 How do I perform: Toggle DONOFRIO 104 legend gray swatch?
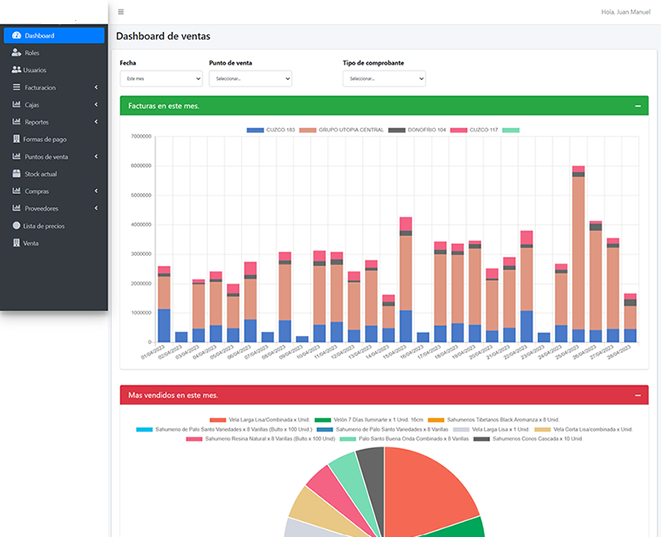click(x=396, y=130)
